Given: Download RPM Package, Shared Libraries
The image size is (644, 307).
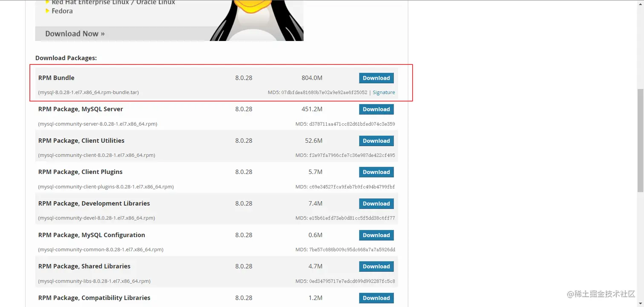Looking at the screenshot, I should [376, 266].
